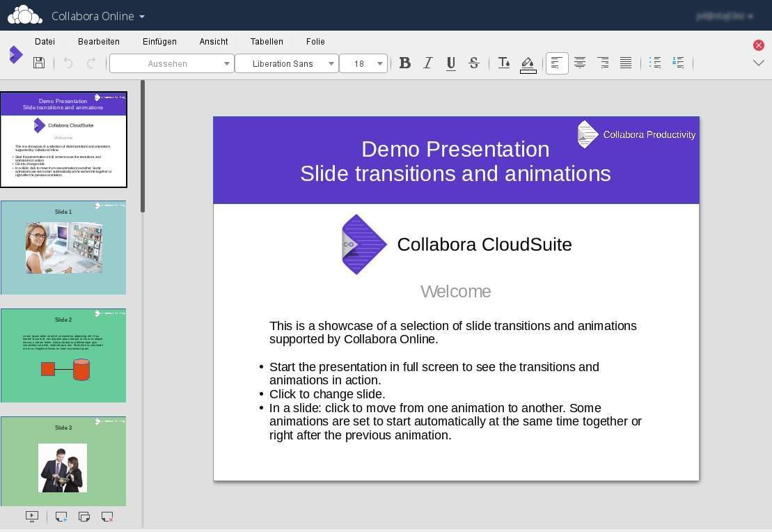The width and height of the screenshot is (772, 532).
Task: Start the fullscreen presentation
Action: coord(32,517)
